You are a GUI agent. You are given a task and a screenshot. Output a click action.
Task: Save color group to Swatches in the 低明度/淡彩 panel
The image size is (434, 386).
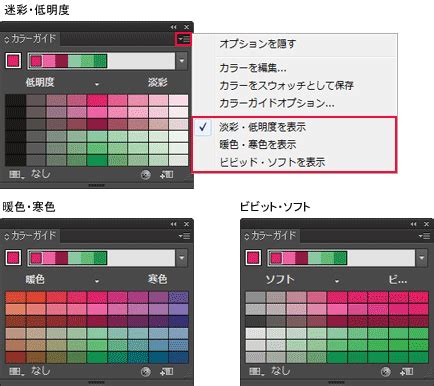(x=167, y=174)
